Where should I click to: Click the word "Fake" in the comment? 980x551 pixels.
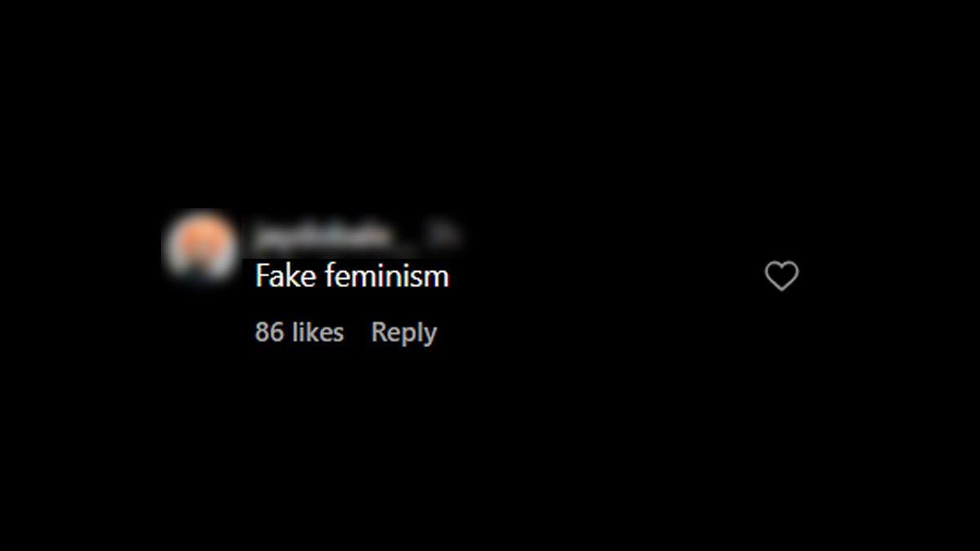coord(286,276)
